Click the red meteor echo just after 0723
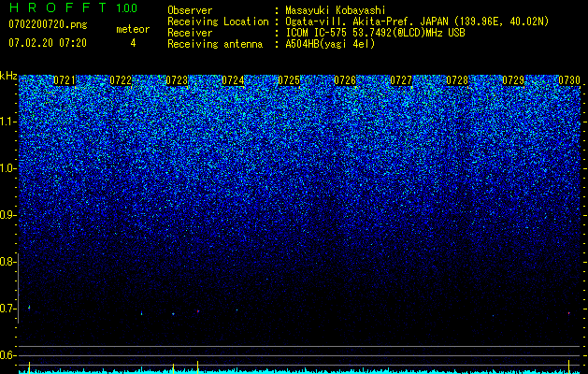This screenshot has height=374, width=588. (198, 311)
